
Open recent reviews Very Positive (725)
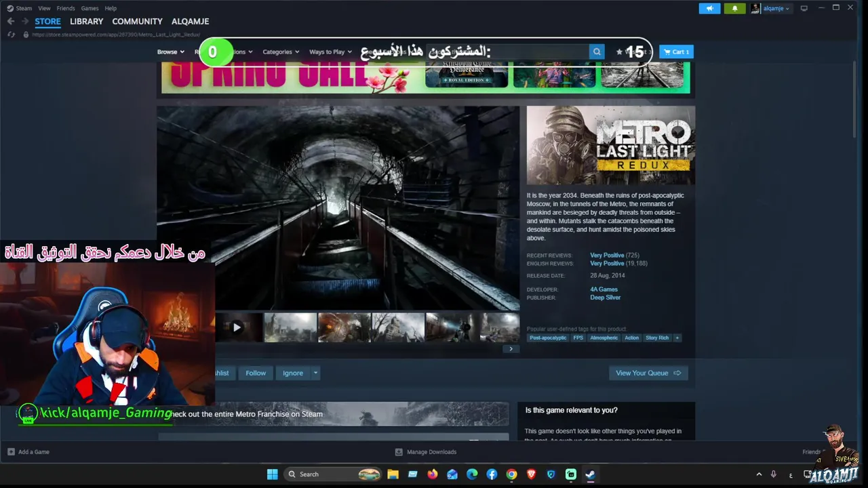coord(614,256)
